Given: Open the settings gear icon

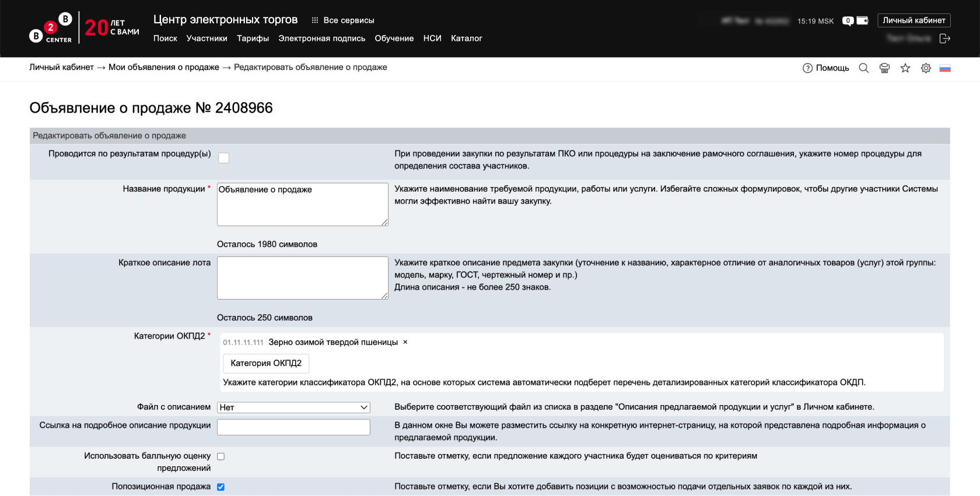Looking at the screenshot, I should point(926,68).
